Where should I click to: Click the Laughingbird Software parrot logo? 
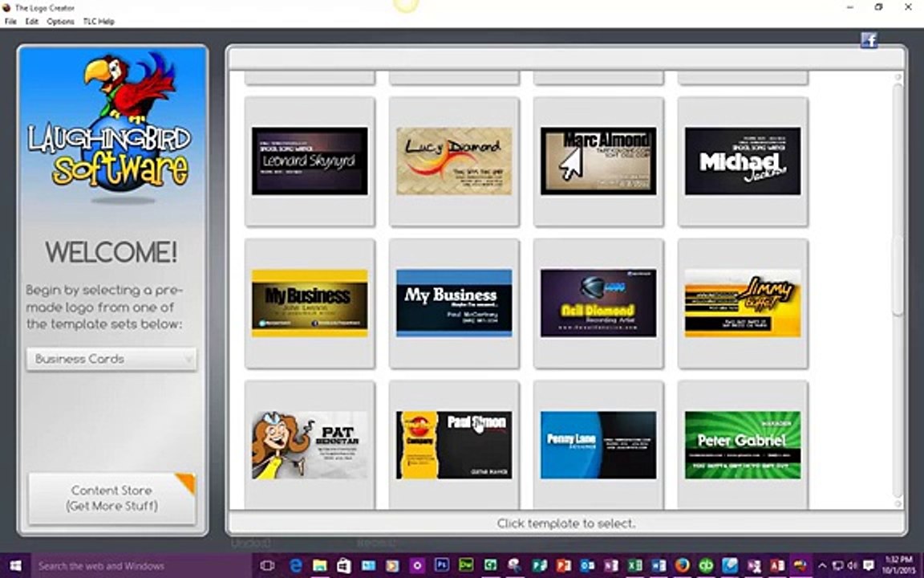click(x=111, y=128)
